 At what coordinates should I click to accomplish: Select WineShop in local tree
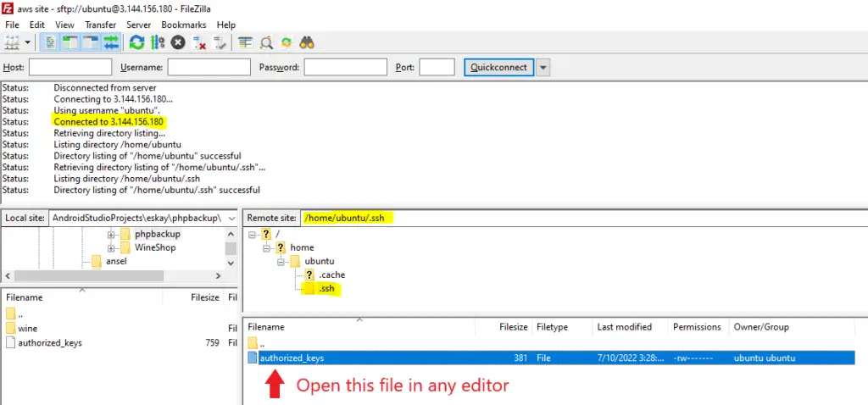[x=155, y=247]
